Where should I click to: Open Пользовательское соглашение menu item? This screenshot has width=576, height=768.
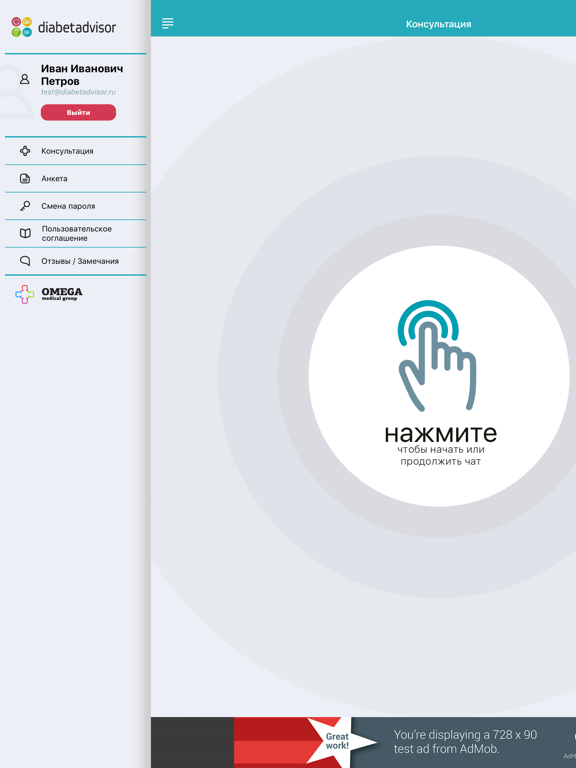point(75,233)
